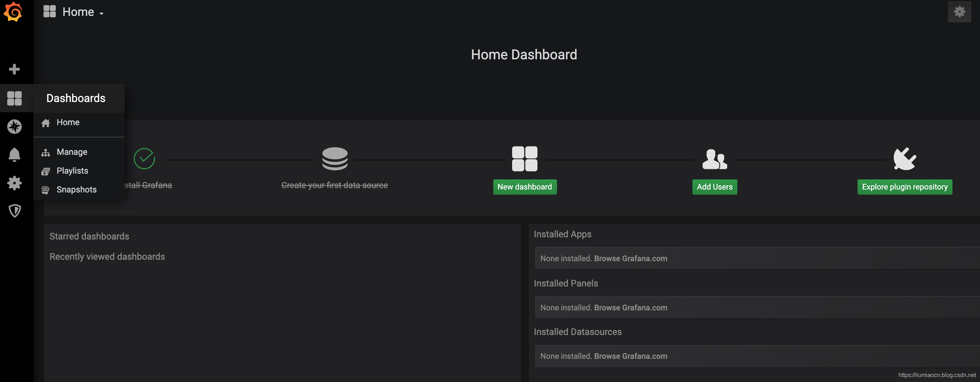Click the strikethrough Install Grafana text
The image size is (980, 382).
pyautogui.click(x=148, y=185)
